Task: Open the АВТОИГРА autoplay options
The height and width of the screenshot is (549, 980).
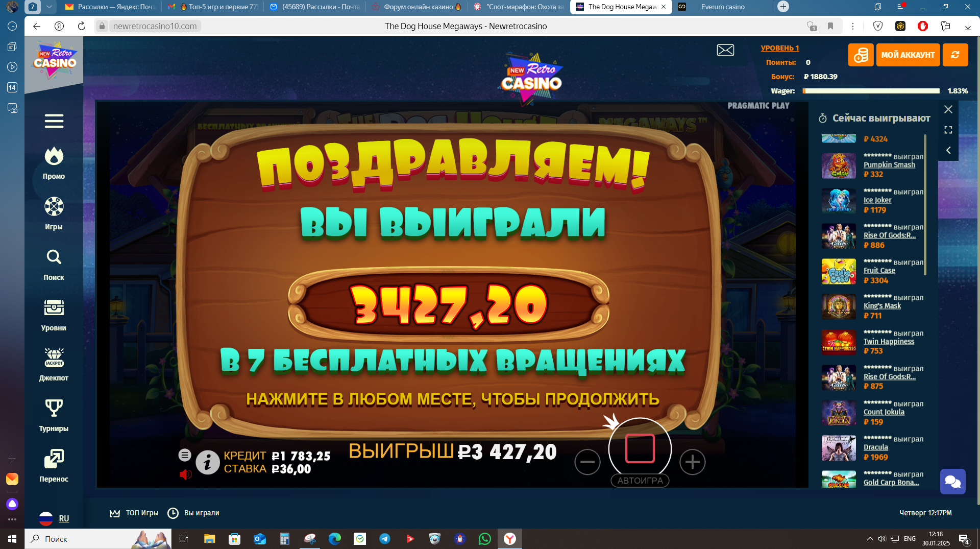Action: point(640,481)
